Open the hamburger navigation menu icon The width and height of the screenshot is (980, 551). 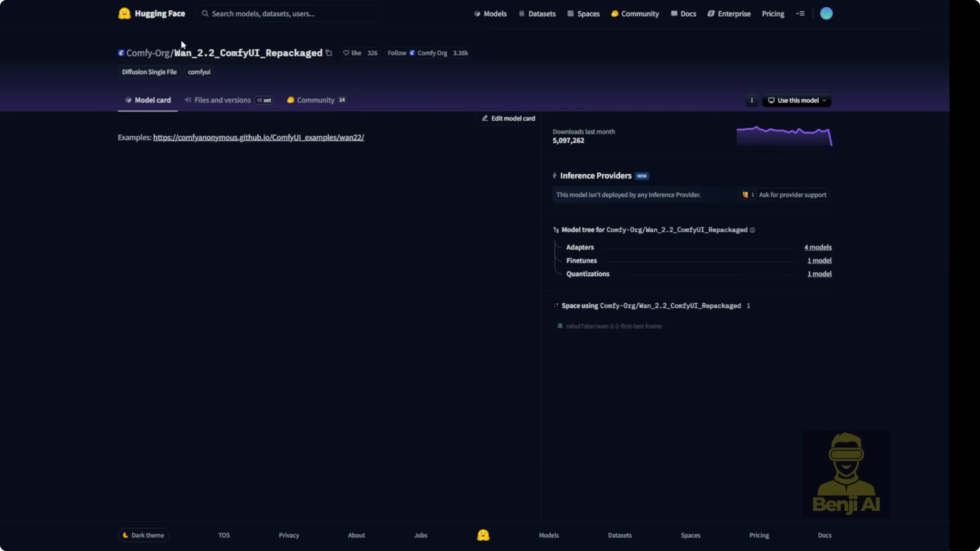coord(801,14)
